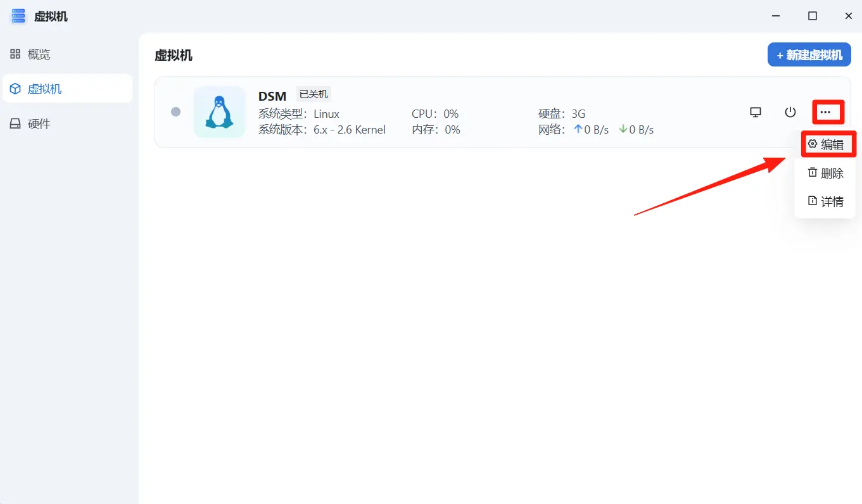862x504 pixels.
Task: Click the Linux penguin thumbnail
Action: pos(219,112)
